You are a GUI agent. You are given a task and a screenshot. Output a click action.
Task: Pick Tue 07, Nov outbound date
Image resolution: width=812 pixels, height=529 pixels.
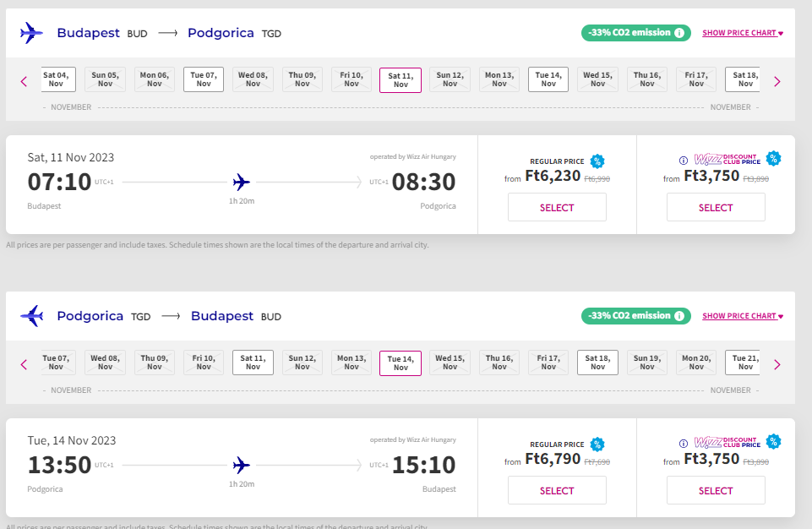(x=204, y=79)
